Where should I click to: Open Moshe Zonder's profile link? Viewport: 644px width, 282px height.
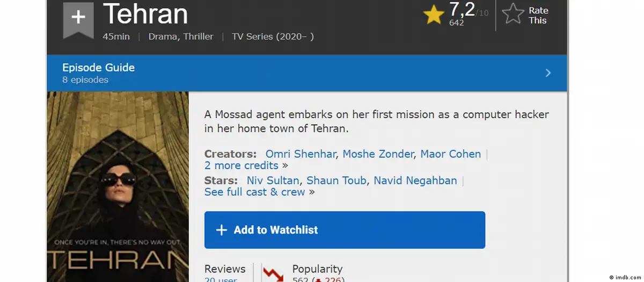coord(378,154)
